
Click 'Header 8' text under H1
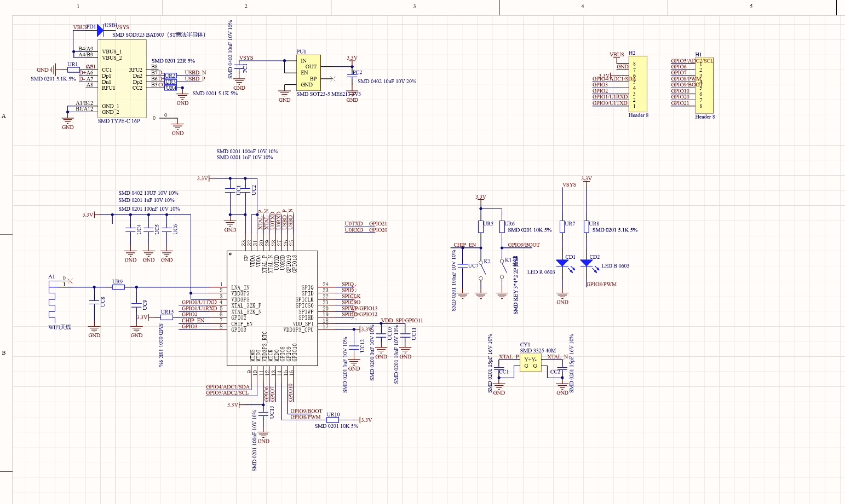(x=705, y=117)
